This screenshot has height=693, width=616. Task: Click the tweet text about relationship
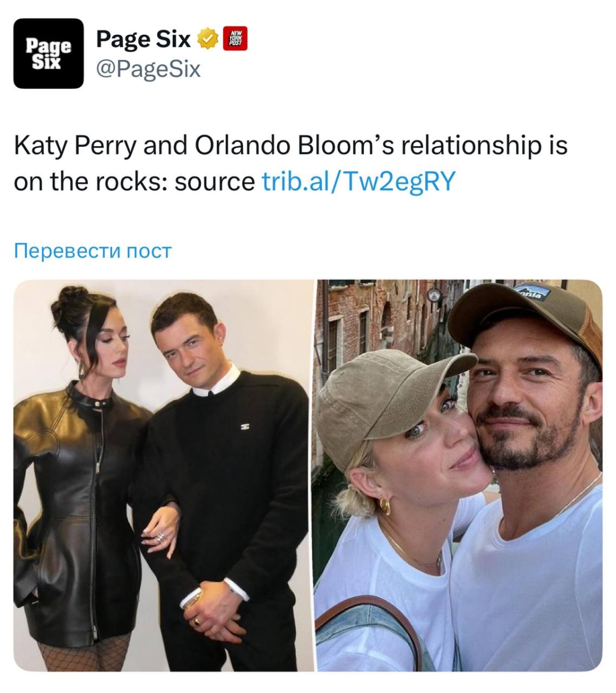pos(290,163)
